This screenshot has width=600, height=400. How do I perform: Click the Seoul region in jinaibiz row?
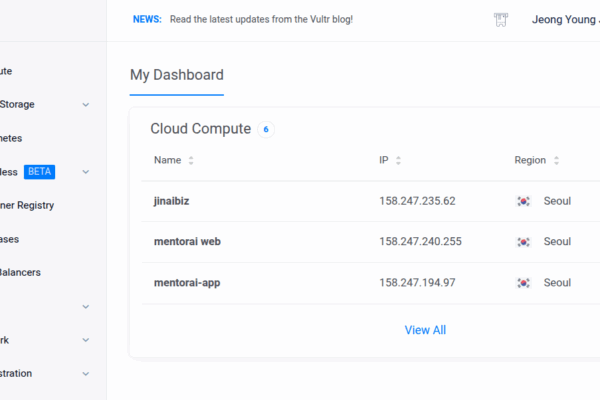[557, 201]
